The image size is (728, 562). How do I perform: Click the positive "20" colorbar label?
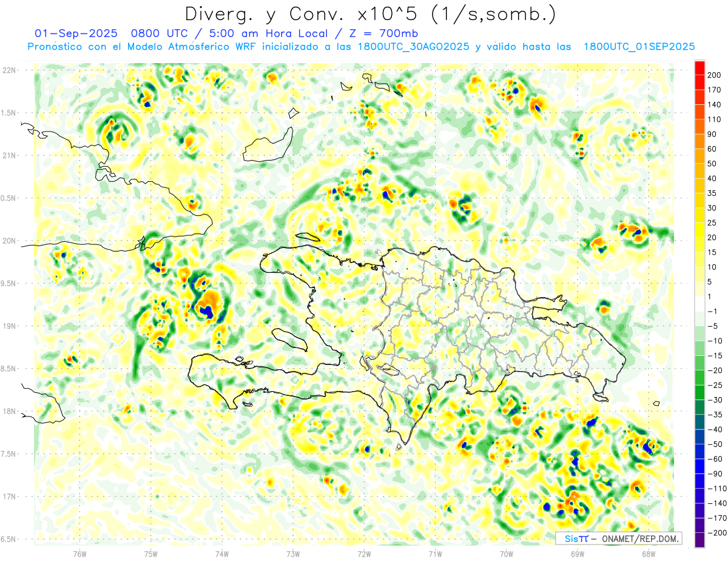(x=713, y=238)
